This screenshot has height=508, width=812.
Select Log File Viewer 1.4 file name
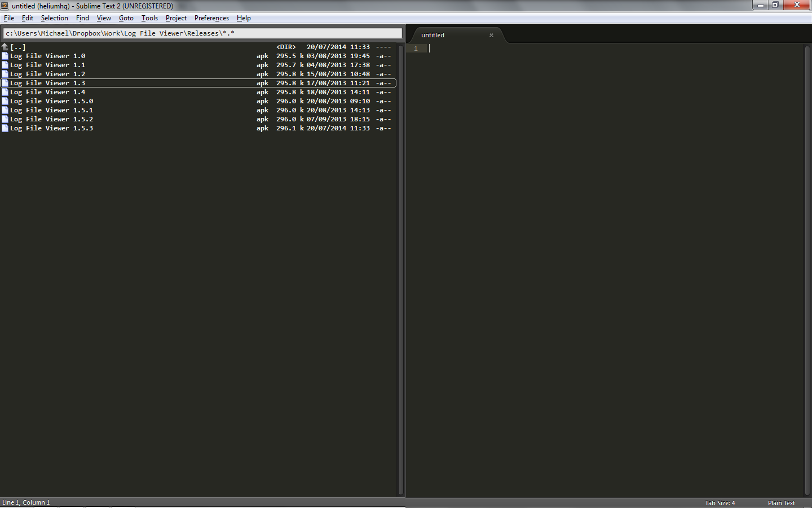[x=48, y=92]
